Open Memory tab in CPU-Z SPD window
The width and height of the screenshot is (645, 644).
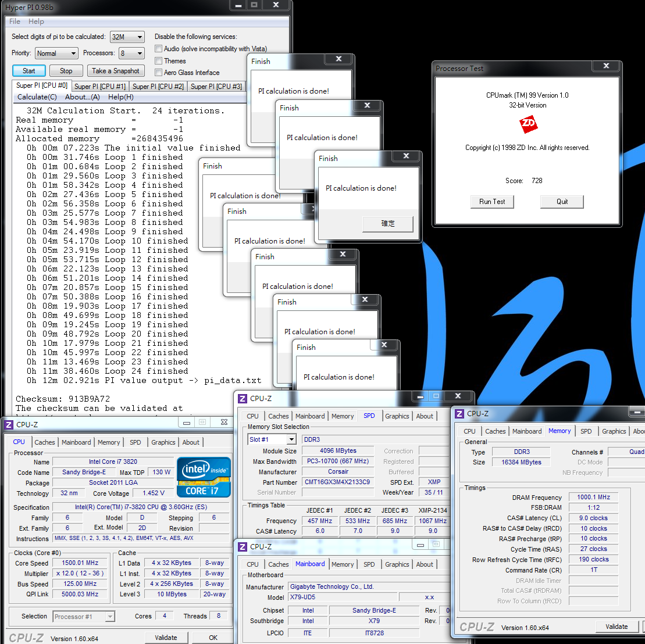coord(343,416)
